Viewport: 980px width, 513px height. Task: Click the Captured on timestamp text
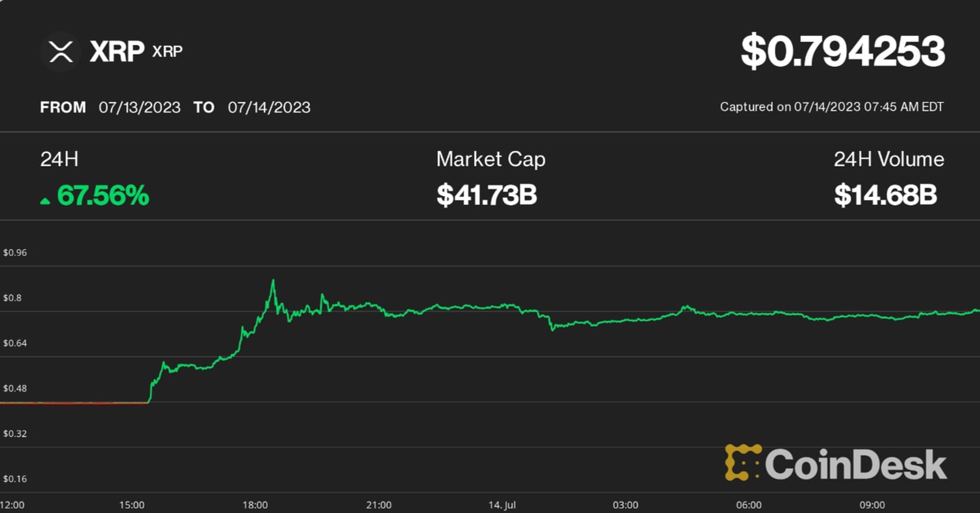(x=831, y=107)
